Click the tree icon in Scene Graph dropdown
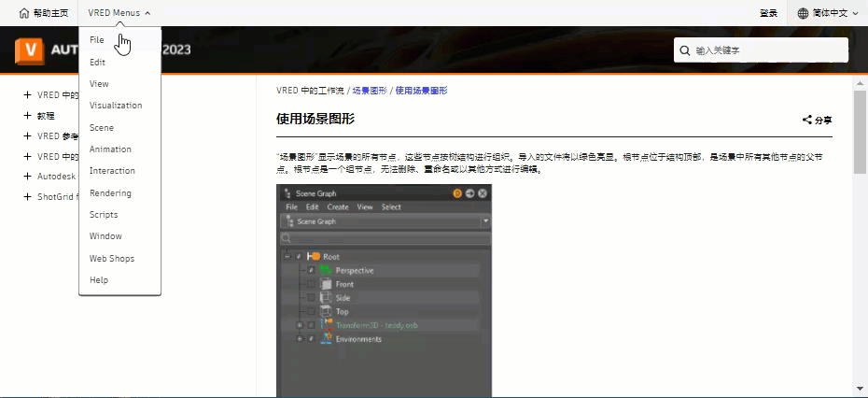868x398 pixels. [290, 221]
